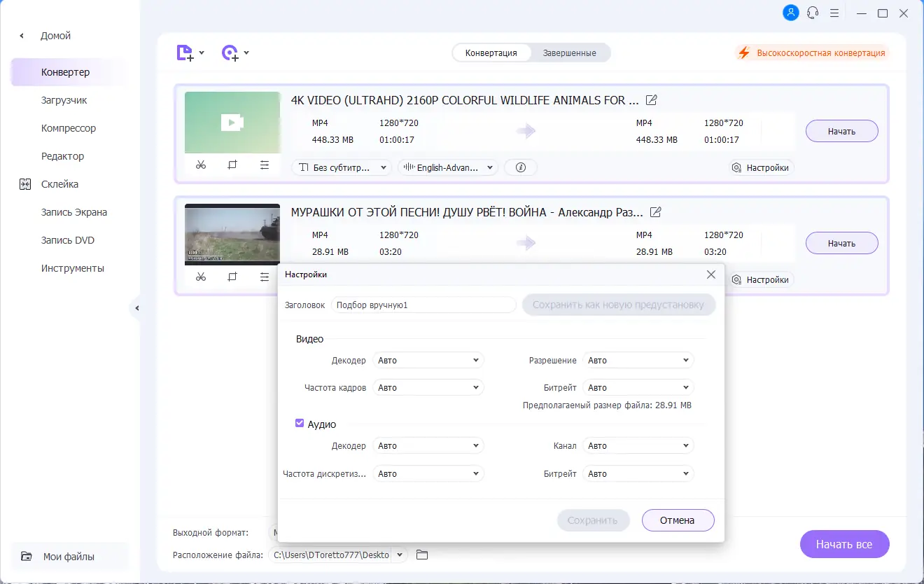Open effect adjustments sliders icon on wildlife video
The height and width of the screenshot is (584, 924).
(x=265, y=165)
